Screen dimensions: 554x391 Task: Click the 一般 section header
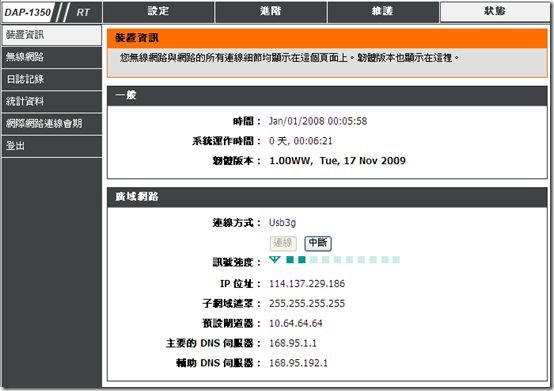(x=327, y=95)
